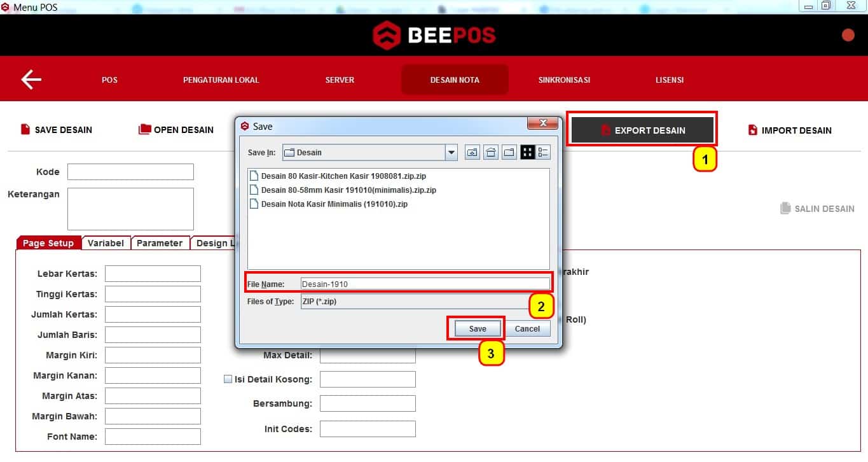Open the SINKRONISASI menu

pyautogui.click(x=564, y=80)
